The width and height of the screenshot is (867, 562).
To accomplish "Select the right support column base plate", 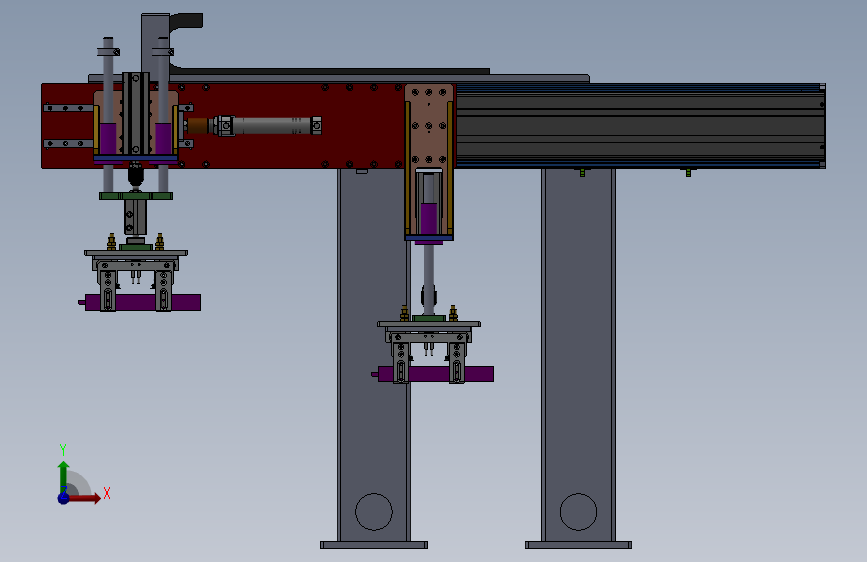I will 578,545.
